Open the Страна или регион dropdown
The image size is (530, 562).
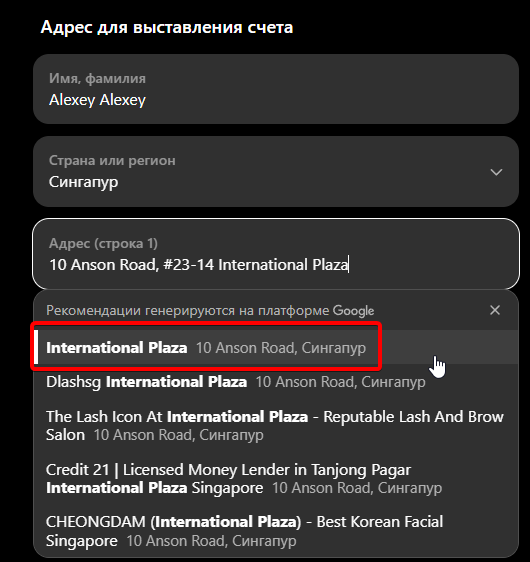pos(276,171)
